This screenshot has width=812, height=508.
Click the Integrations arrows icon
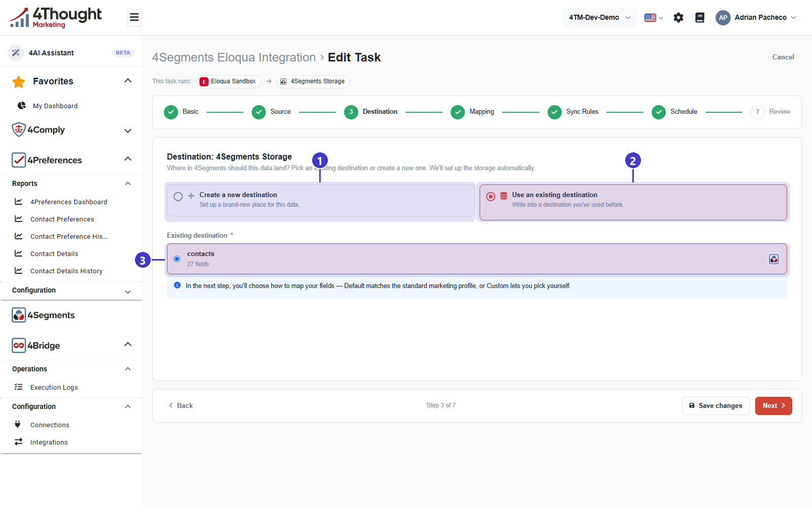(19, 442)
